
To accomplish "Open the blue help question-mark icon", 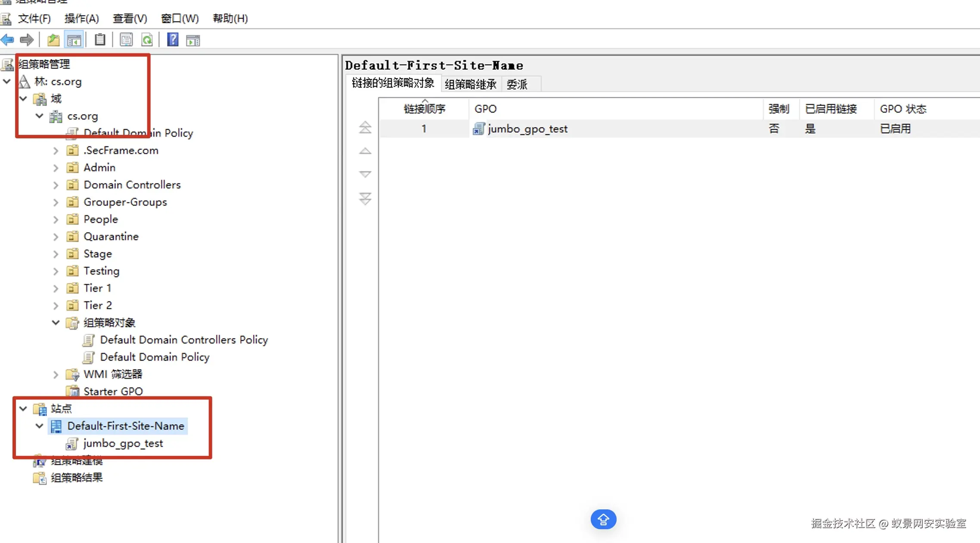I will (173, 40).
